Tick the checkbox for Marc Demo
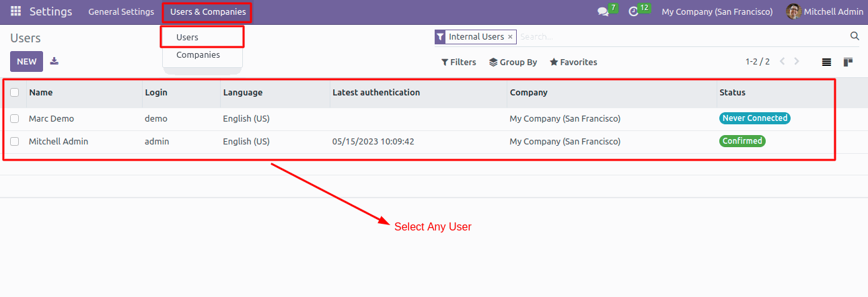Image resolution: width=868 pixels, height=297 pixels. [x=15, y=119]
